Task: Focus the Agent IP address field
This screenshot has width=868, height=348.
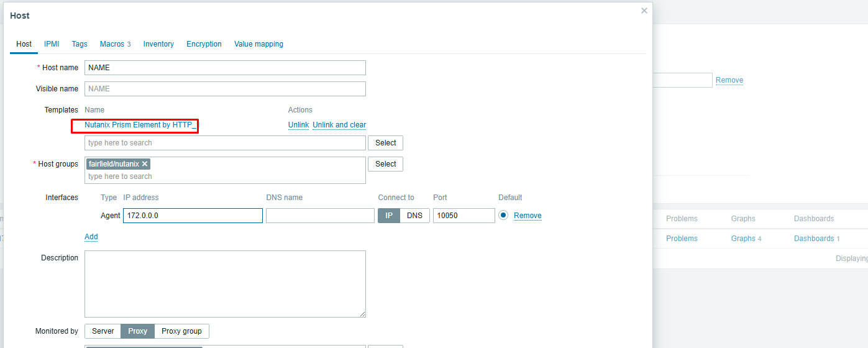Action: pos(193,216)
